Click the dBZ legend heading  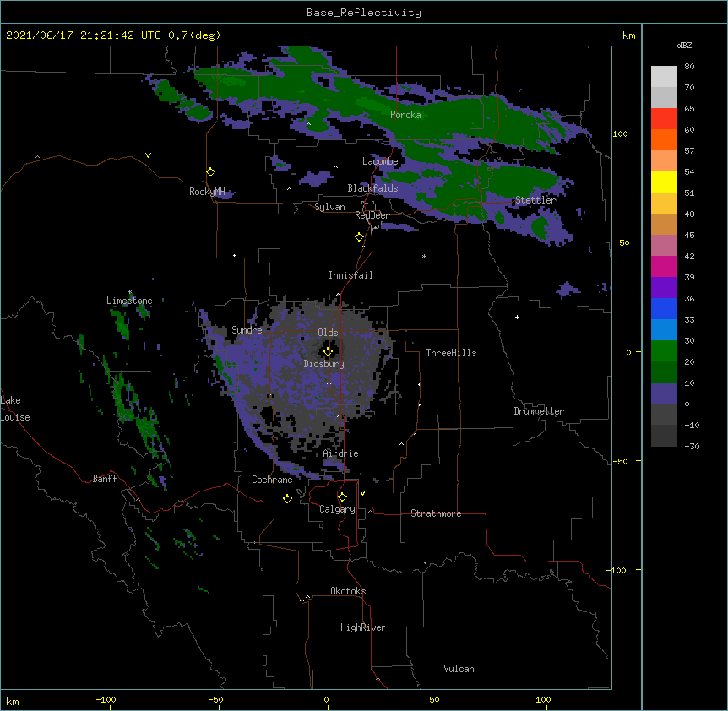pos(684,45)
